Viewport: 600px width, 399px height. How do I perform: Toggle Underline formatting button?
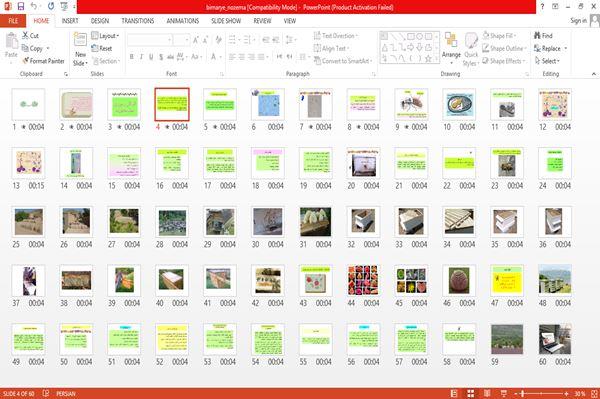(x=151, y=57)
